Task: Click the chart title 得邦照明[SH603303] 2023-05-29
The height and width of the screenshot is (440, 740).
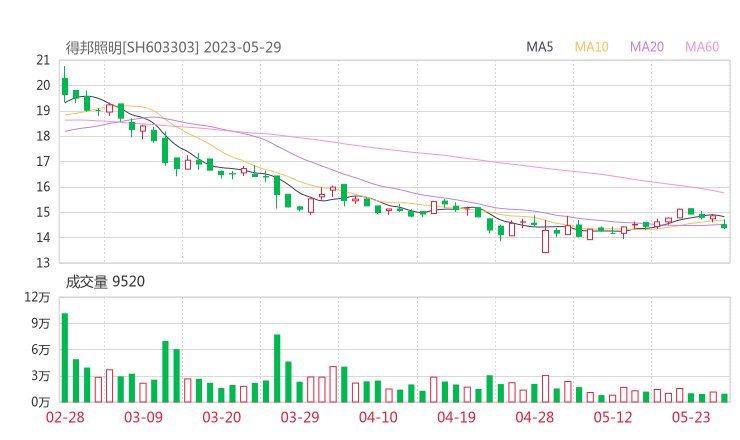Action: tap(173, 47)
